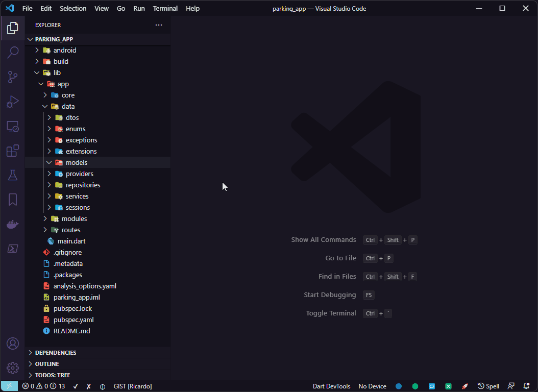Click the blue sync square status icon
538x392 pixels.
click(x=432, y=386)
